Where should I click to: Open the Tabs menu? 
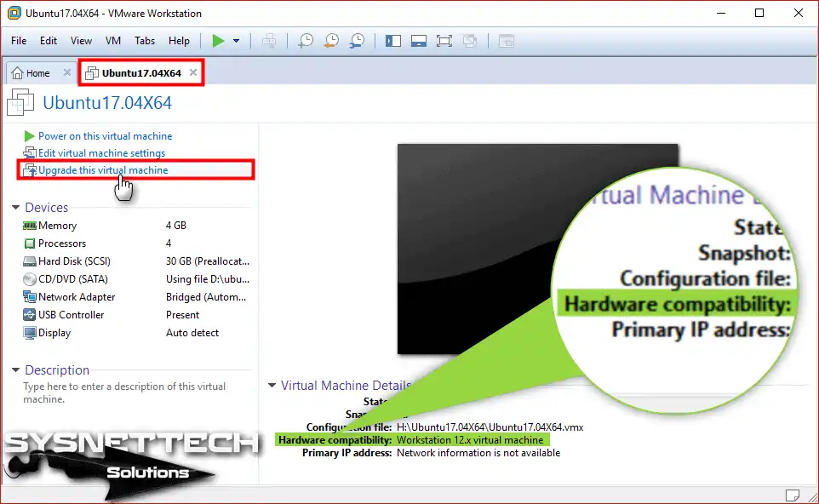click(145, 41)
